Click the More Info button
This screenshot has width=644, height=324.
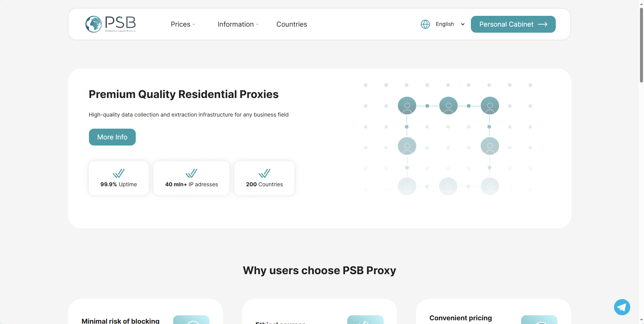pyautogui.click(x=112, y=137)
